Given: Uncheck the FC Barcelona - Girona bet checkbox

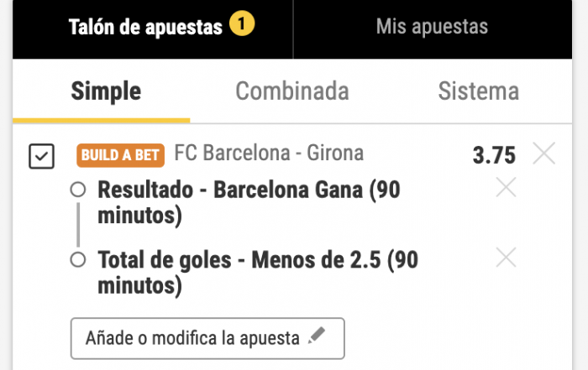Looking at the screenshot, I should (x=41, y=156).
